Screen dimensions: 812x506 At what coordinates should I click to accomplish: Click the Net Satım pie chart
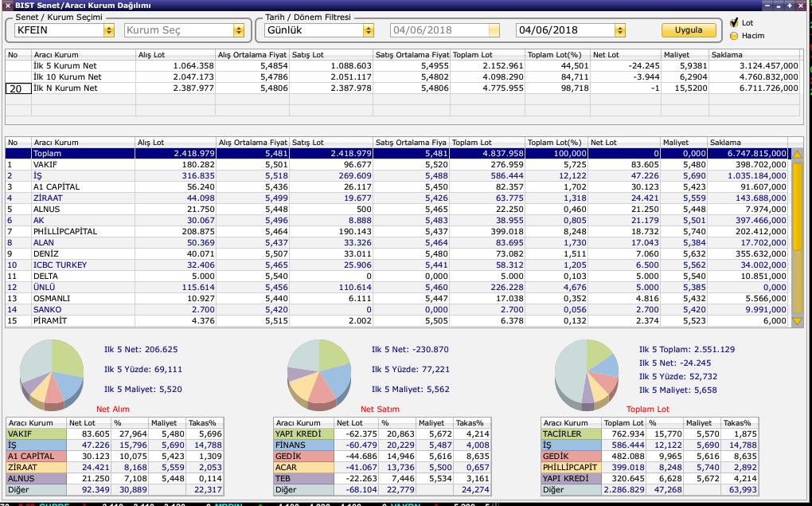(319, 373)
